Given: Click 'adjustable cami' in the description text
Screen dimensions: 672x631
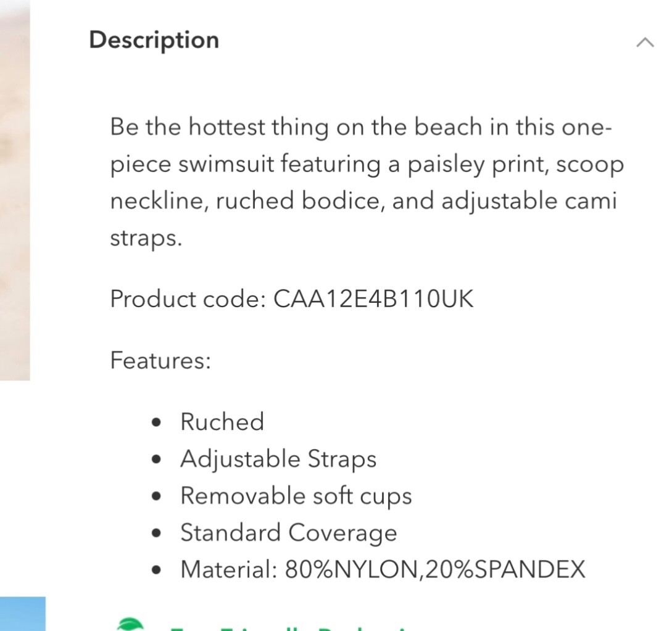Looking at the screenshot, I should pos(529,202).
